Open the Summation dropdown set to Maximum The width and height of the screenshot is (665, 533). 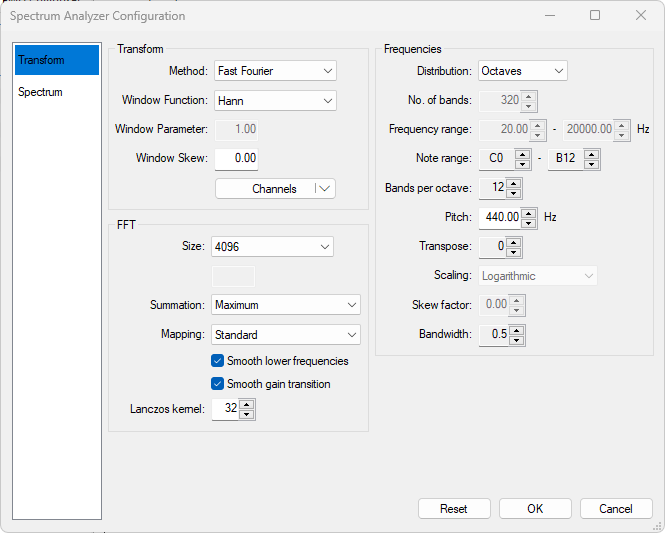click(286, 305)
